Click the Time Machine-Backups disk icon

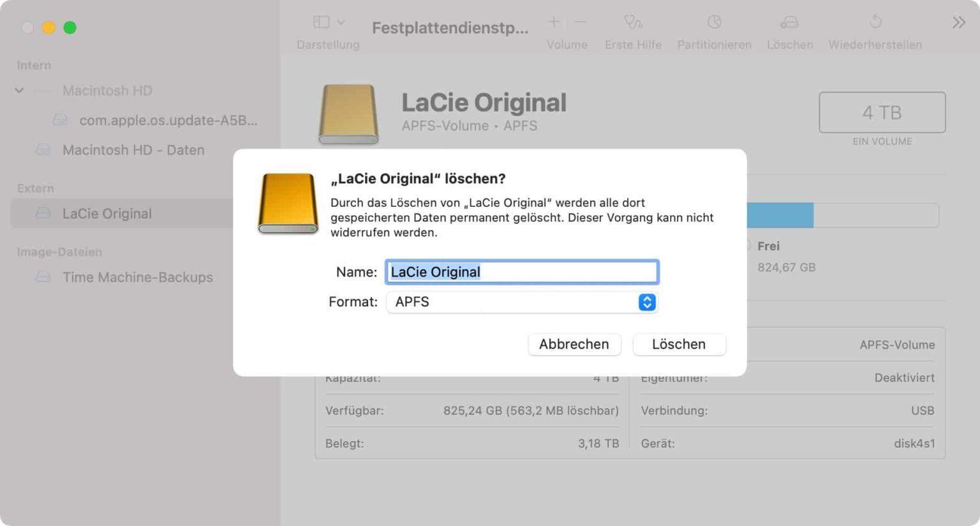click(x=43, y=277)
